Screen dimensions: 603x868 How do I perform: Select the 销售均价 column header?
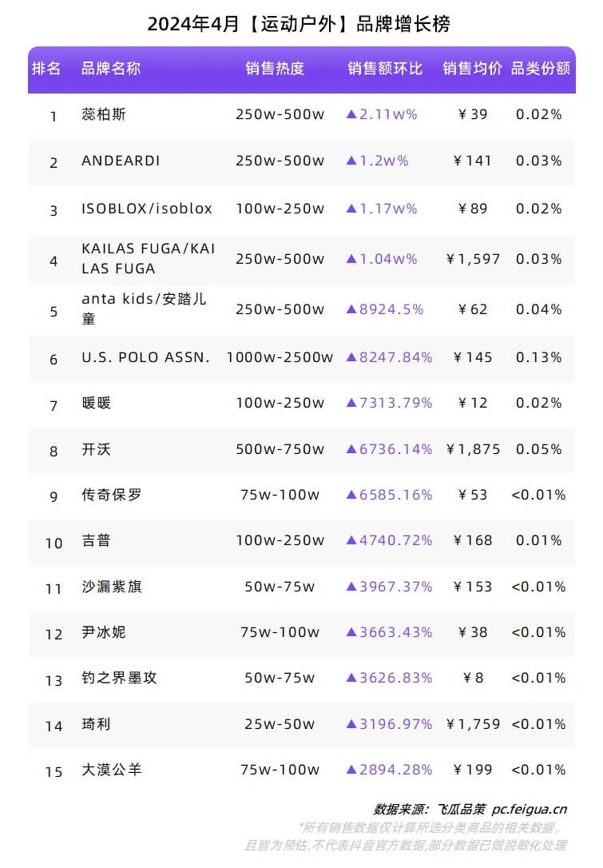(x=473, y=69)
